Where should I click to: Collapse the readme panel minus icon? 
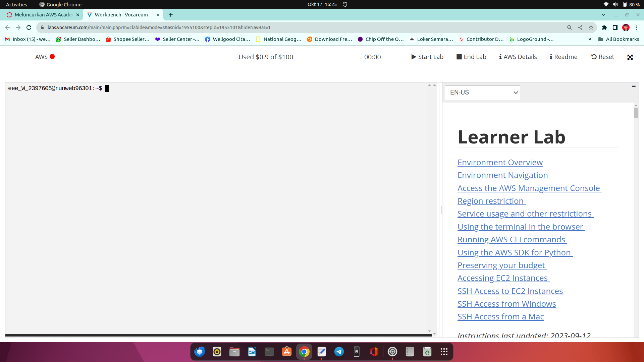click(x=634, y=86)
